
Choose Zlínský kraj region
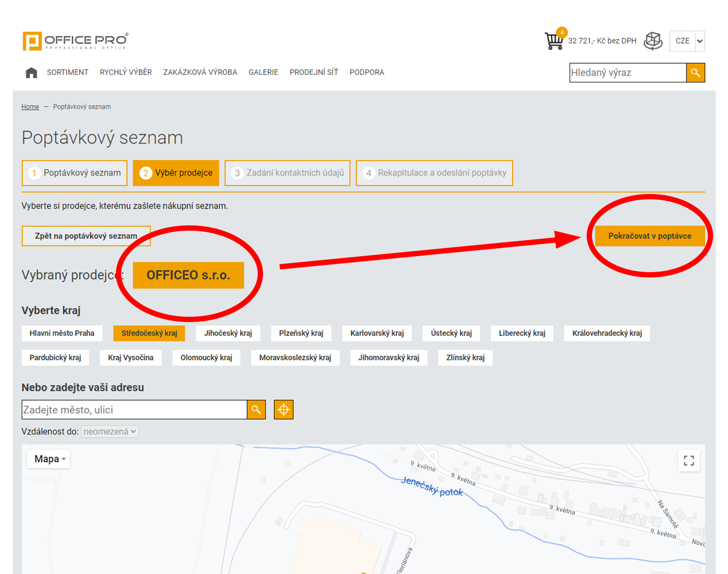465,358
